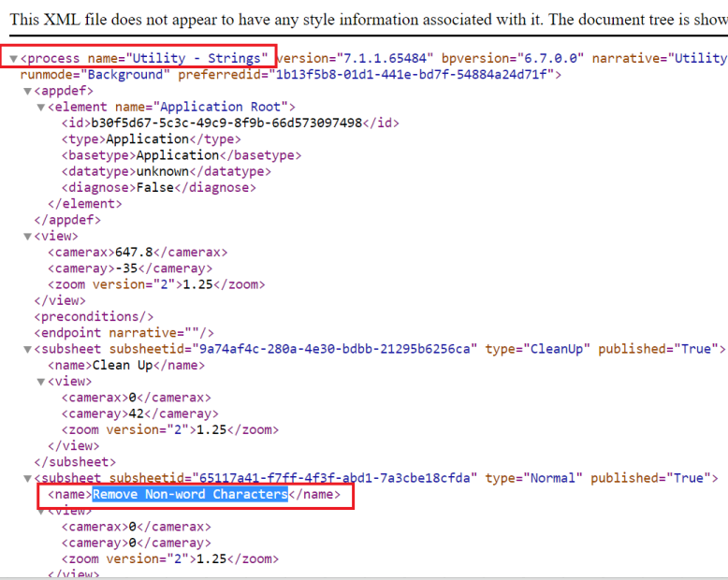Click the cameray -35 value
Image resolution: width=728 pixels, height=580 pixels.
[126, 268]
